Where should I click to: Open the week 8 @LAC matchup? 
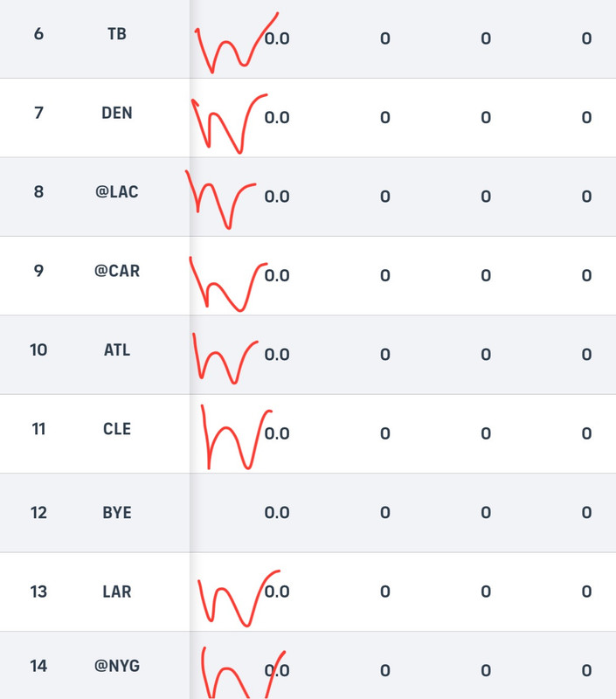click(x=117, y=191)
